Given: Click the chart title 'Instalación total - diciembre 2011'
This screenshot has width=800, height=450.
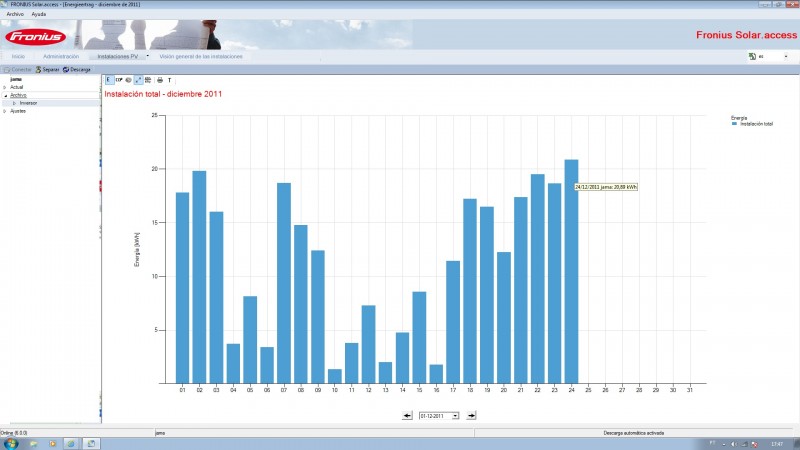Looking at the screenshot, I should [x=163, y=94].
